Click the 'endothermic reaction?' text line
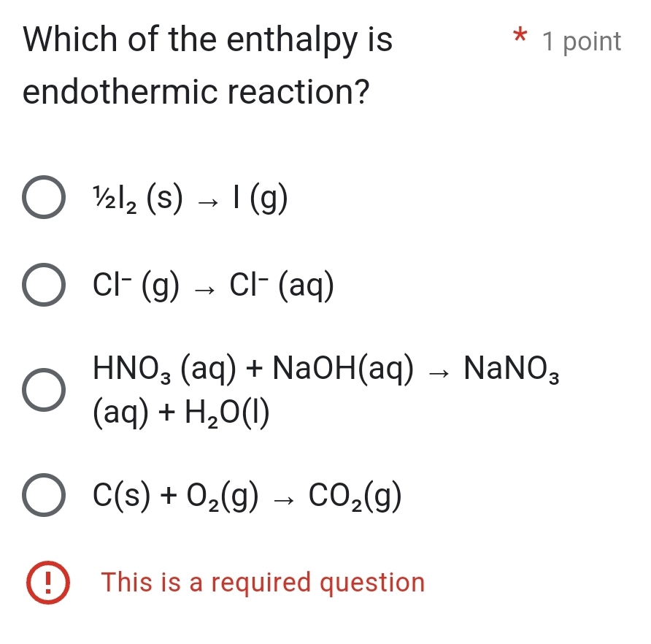The width and height of the screenshot is (651, 644). 196,90
